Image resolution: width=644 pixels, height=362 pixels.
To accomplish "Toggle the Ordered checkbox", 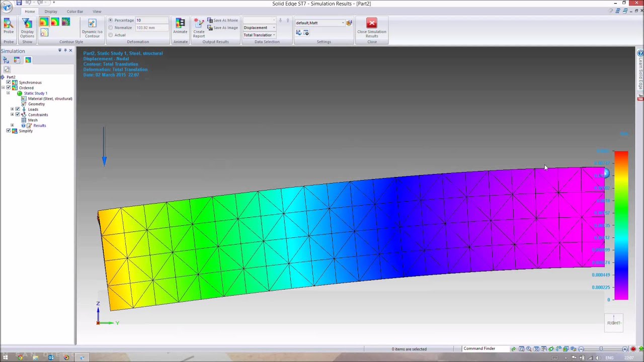I will [9, 88].
